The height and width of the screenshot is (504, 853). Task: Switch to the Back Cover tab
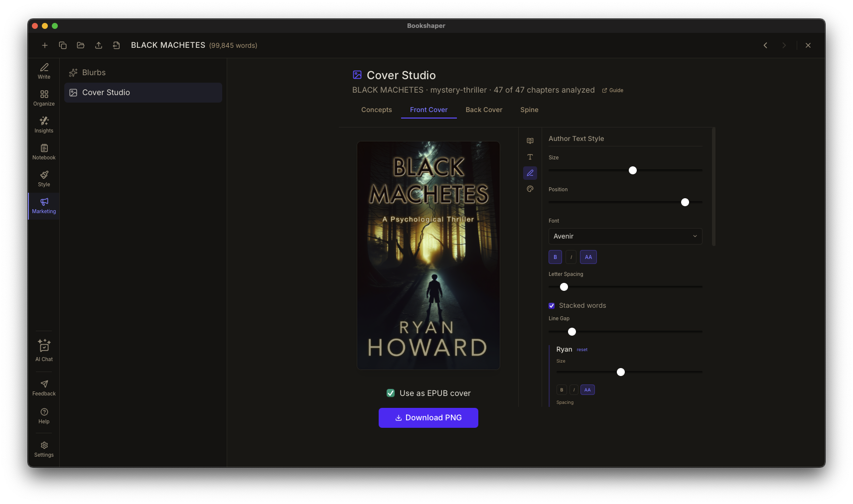(484, 110)
